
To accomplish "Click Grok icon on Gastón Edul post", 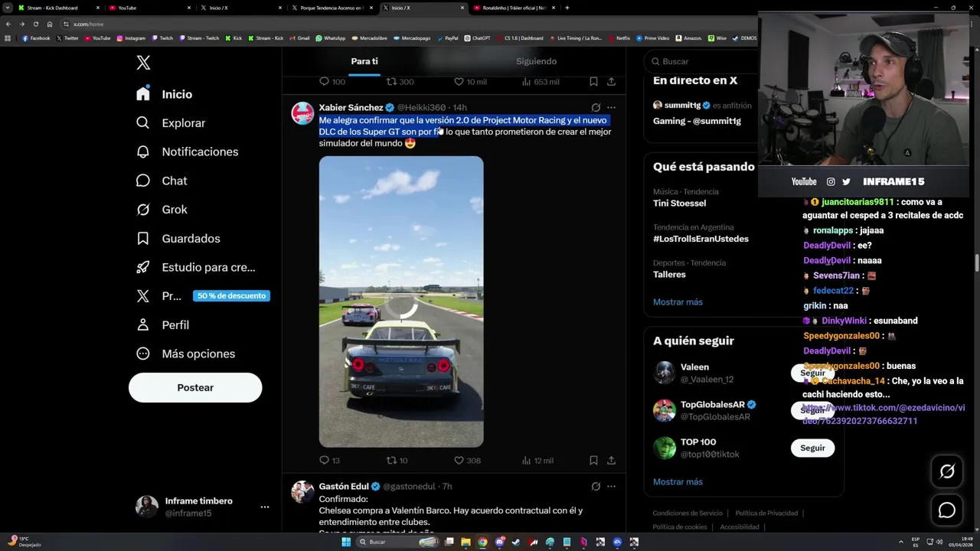I will (596, 487).
